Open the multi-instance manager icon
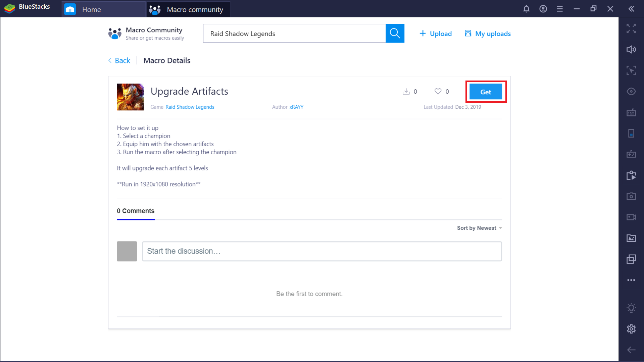The width and height of the screenshot is (644, 362). 631,259
